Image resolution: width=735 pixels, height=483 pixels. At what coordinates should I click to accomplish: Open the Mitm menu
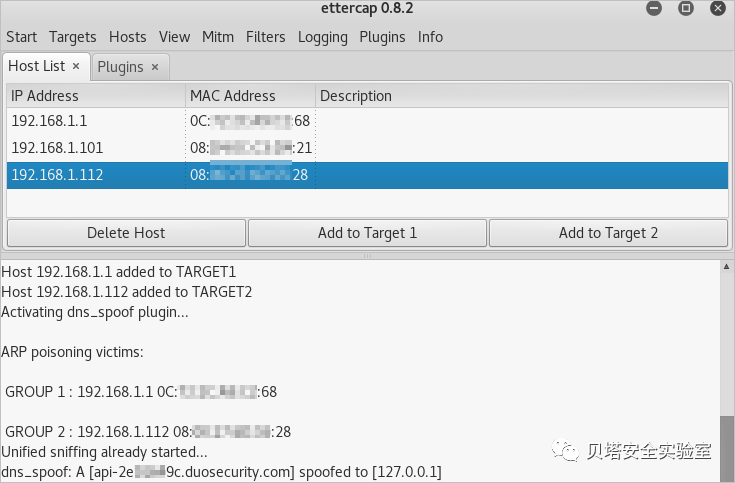point(218,37)
